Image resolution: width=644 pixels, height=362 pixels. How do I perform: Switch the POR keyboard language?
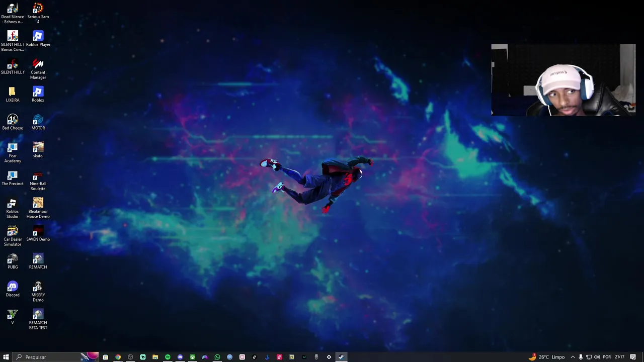607,357
